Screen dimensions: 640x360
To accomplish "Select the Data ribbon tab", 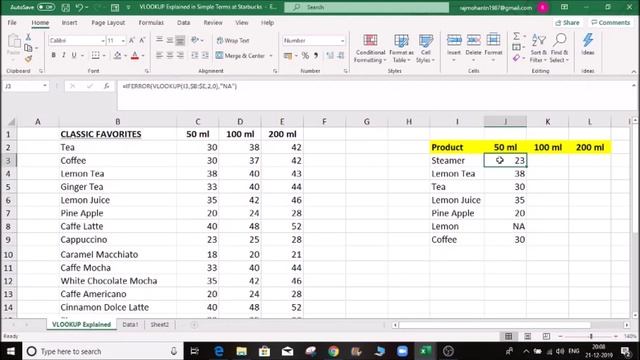I will click(x=184, y=23).
